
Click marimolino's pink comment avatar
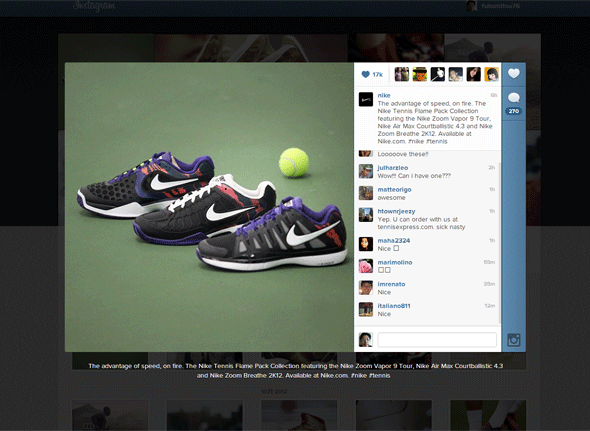point(366,266)
